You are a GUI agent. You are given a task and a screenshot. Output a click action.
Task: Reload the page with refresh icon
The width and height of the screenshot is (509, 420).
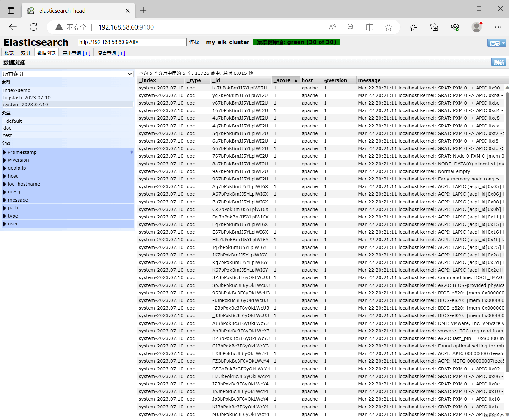click(34, 27)
